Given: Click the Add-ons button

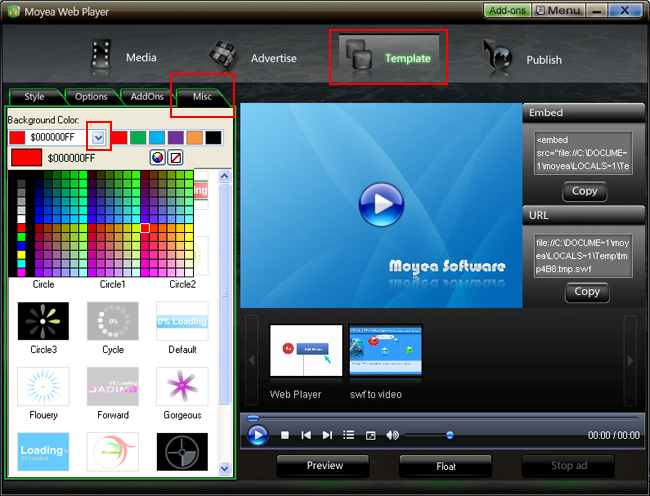Looking at the screenshot, I should point(507,10).
